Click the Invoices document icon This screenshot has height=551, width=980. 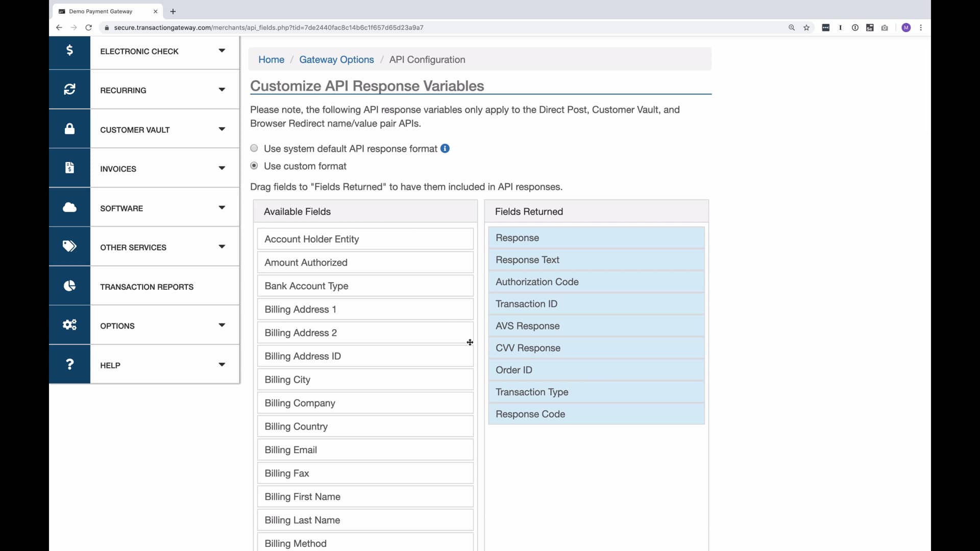coord(69,167)
